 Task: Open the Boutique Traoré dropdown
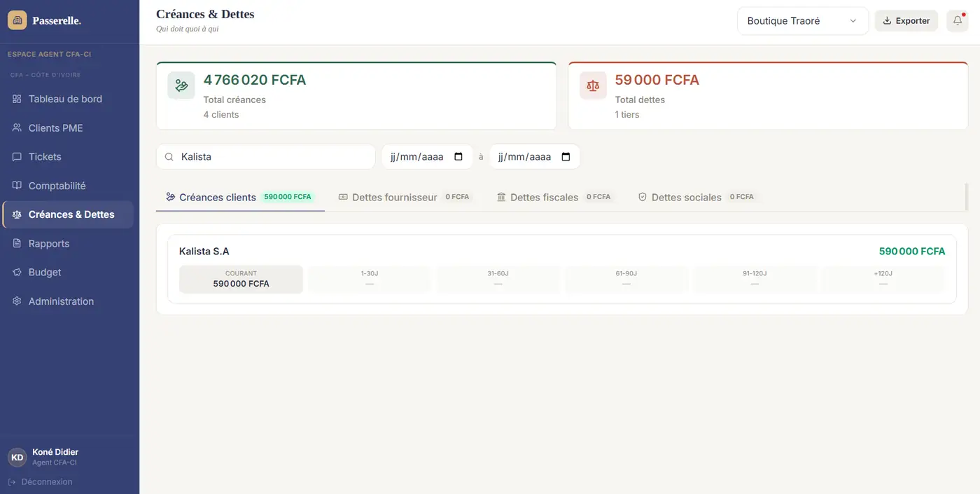[x=803, y=21]
